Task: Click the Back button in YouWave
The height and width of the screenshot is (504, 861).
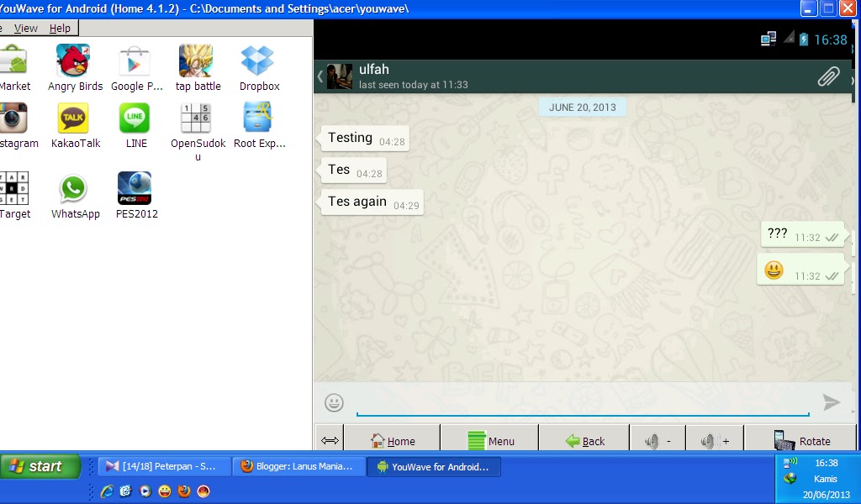Action: (x=585, y=440)
